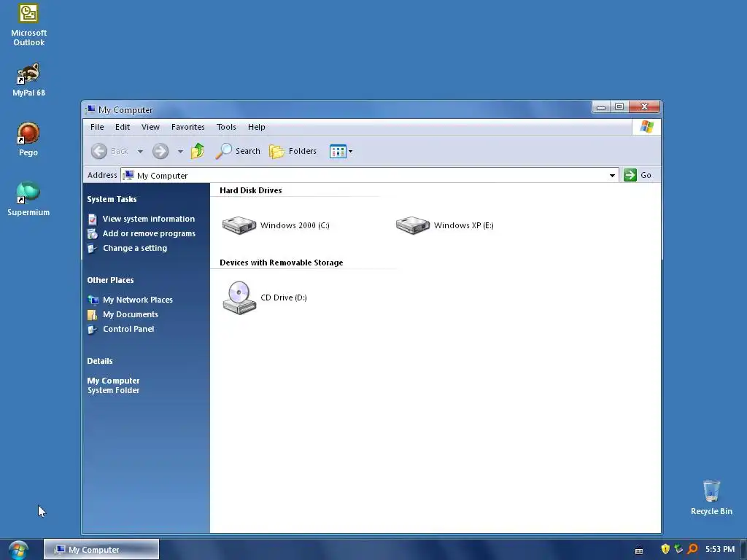Click the keyboard tray icon
The height and width of the screenshot is (560, 747).
click(x=639, y=550)
